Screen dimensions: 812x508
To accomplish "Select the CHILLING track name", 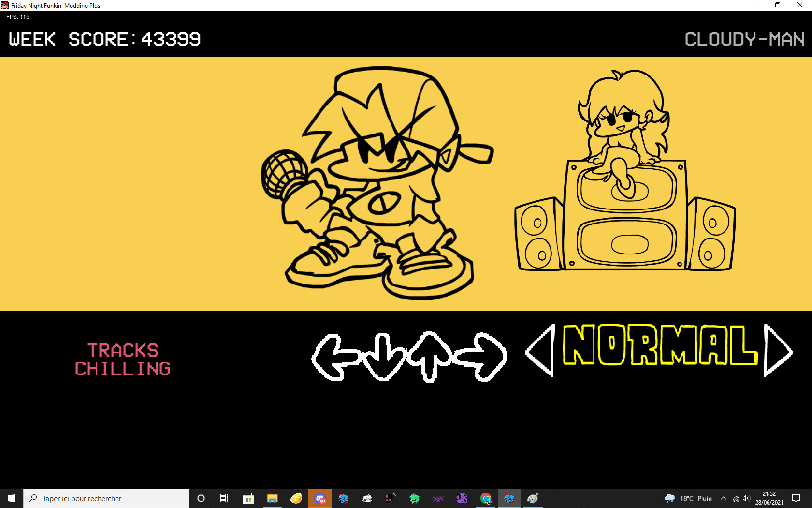I will pyautogui.click(x=123, y=369).
